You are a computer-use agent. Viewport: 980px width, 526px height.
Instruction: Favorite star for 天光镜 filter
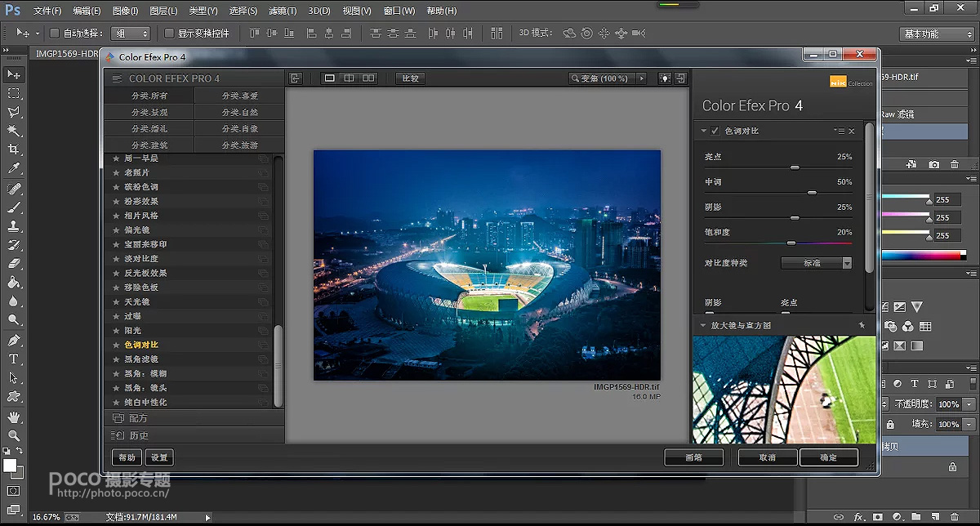click(x=116, y=302)
